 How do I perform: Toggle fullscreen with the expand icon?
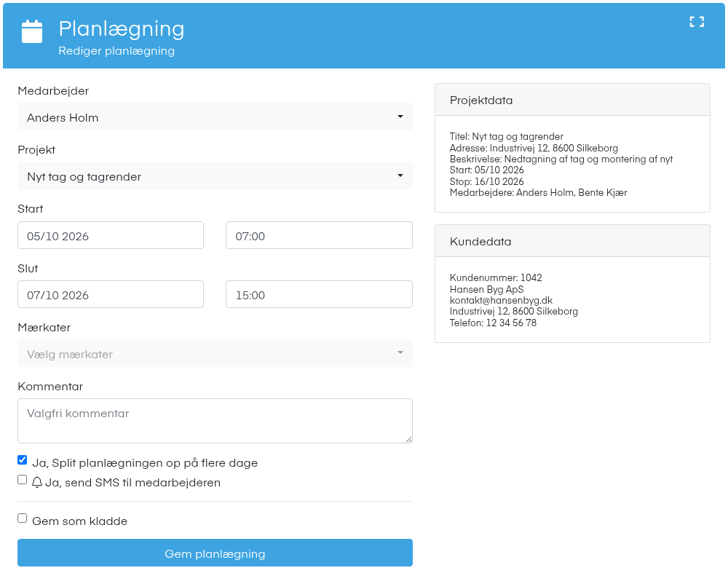pos(697,22)
